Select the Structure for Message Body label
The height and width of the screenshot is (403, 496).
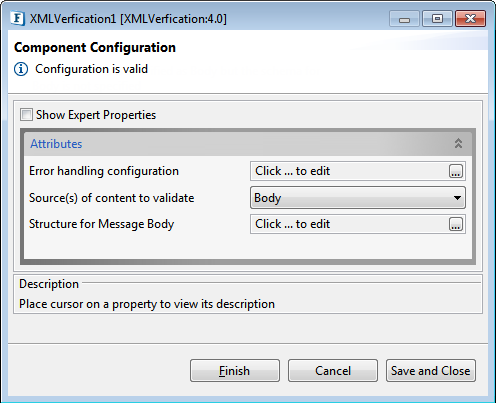click(x=102, y=224)
